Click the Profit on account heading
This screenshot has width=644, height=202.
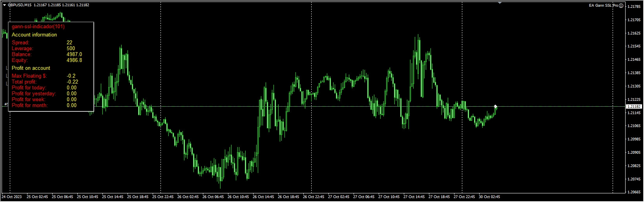tap(31, 68)
